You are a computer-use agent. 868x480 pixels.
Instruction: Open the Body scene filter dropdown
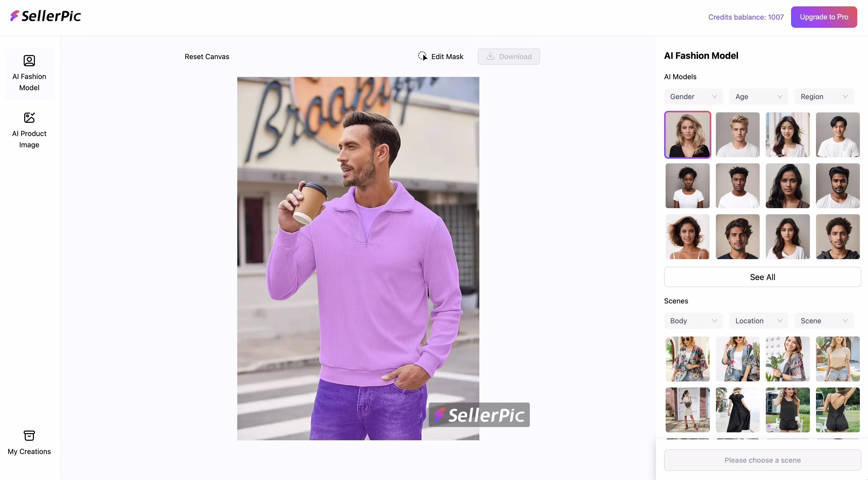[x=693, y=321]
